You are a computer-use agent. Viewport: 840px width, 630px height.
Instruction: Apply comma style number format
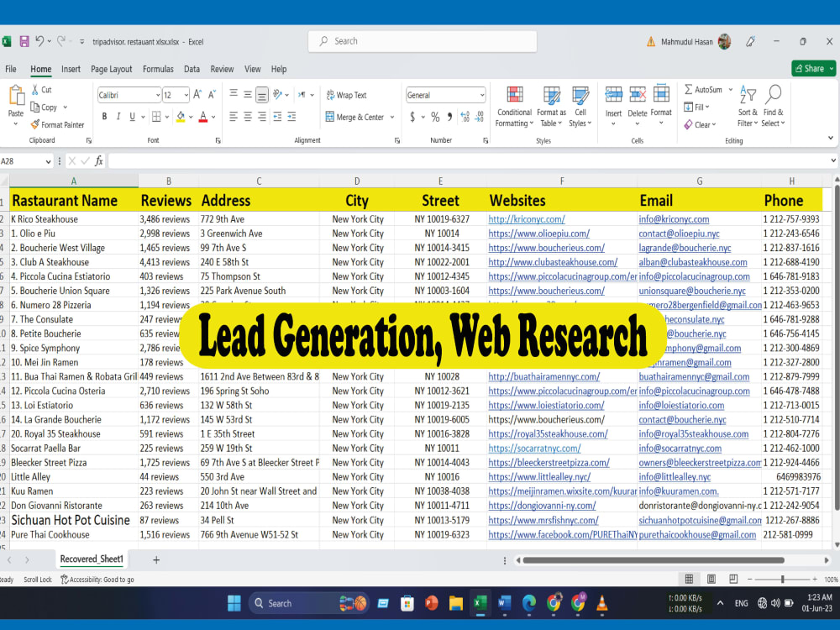449,117
